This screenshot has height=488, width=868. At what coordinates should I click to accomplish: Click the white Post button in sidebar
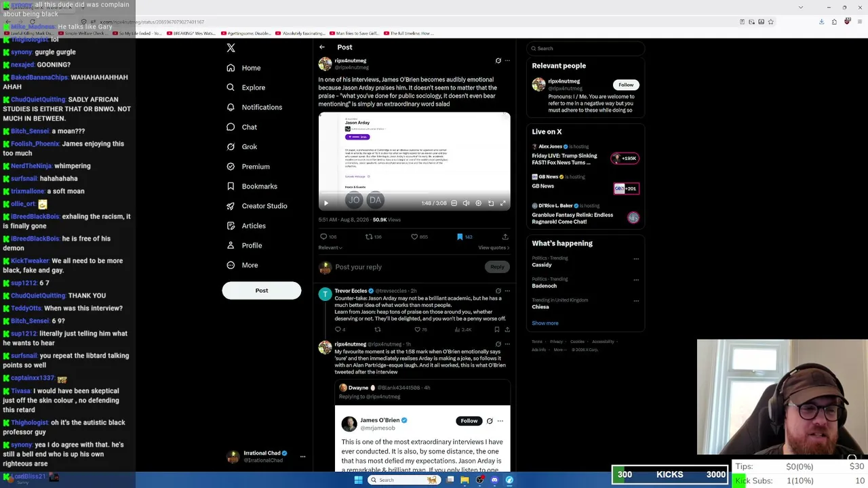(x=262, y=291)
